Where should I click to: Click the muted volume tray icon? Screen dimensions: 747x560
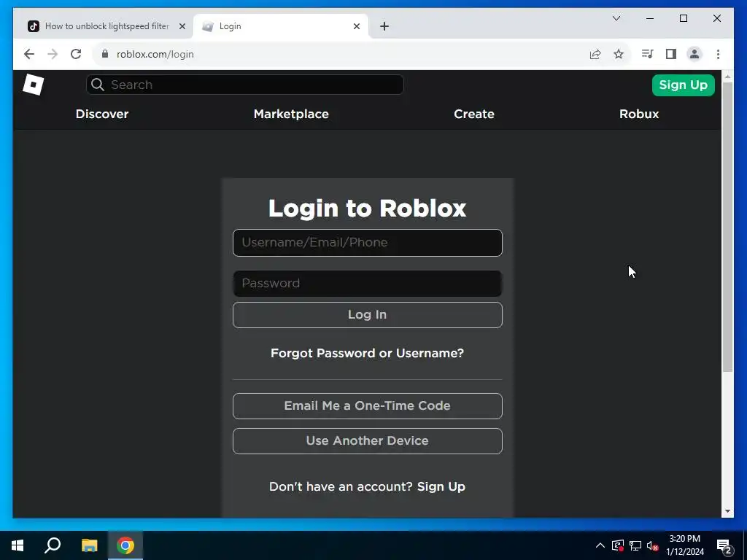(x=653, y=545)
